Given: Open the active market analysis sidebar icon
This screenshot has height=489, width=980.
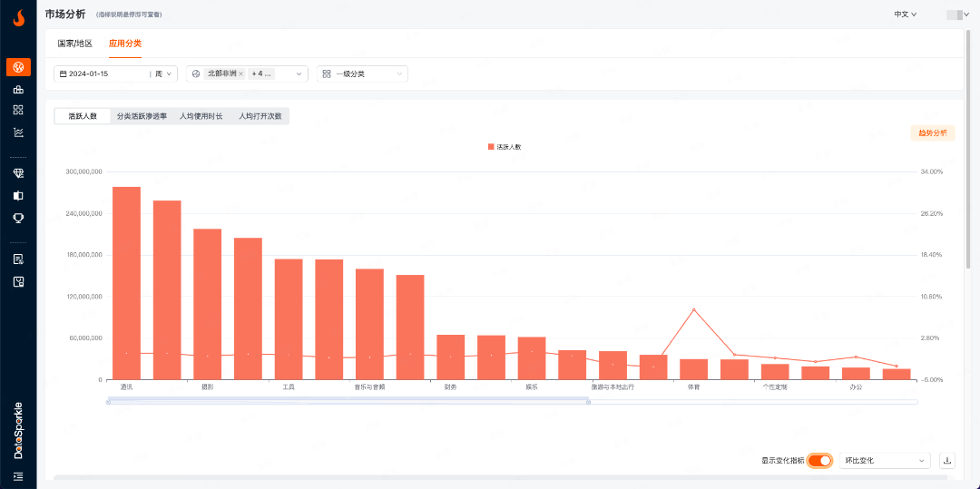Looking at the screenshot, I should coord(18,67).
